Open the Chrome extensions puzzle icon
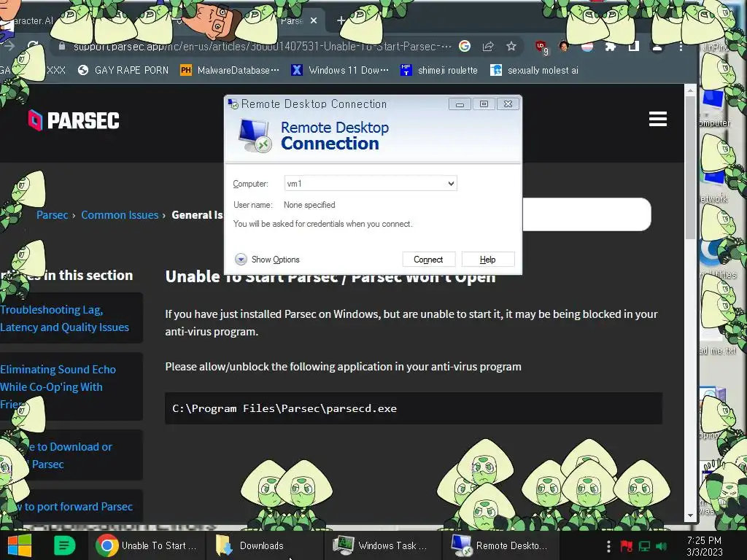The image size is (747, 560). 611,46
